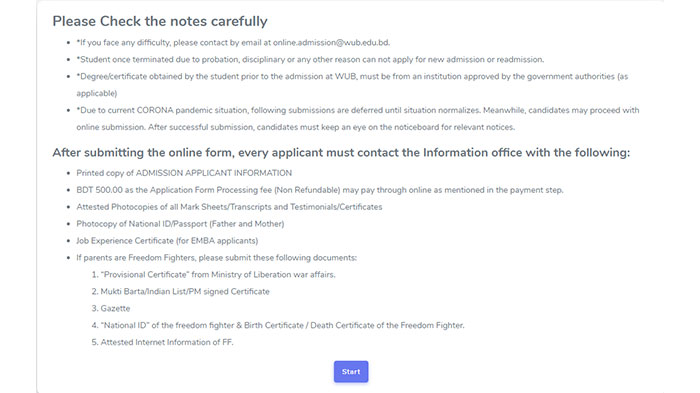Click the blue Start button
Image resolution: width=700 pixels, height=393 pixels.
coord(351,372)
